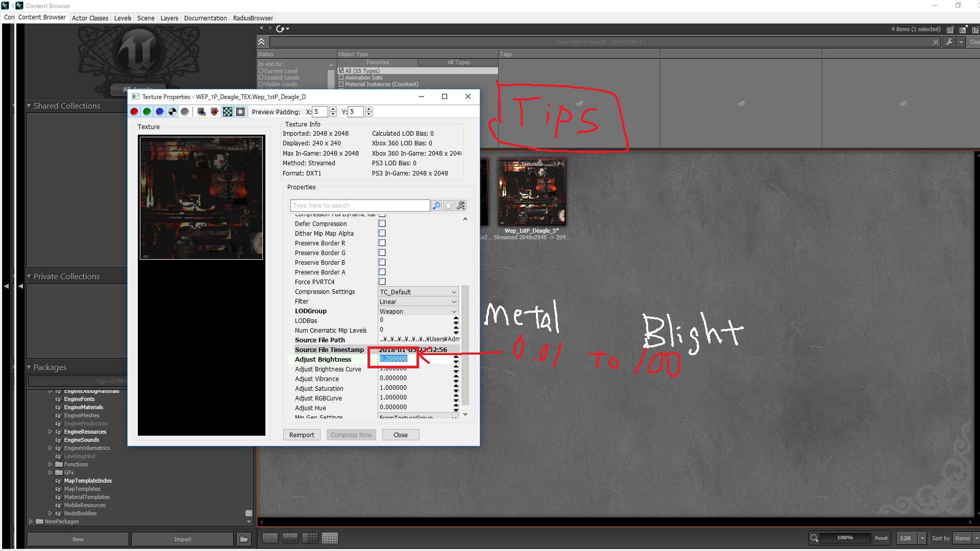Click the favorites star in Properties
The width and height of the screenshot is (980, 551).
pos(449,206)
